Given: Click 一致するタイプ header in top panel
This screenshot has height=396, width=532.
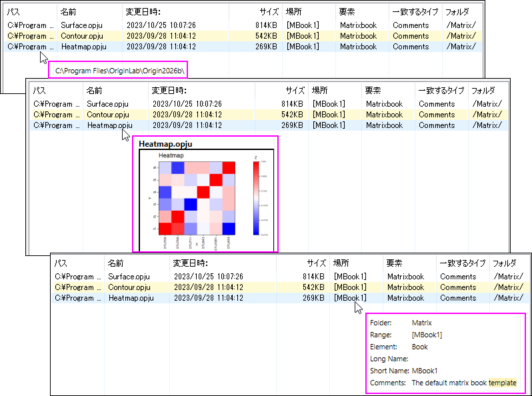Looking at the screenshot, I should [x=415, y=12].
